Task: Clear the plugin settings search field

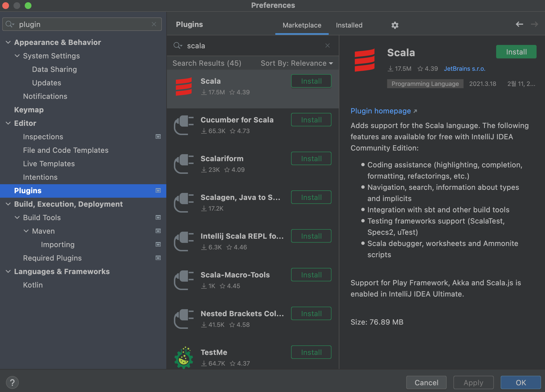Action: coord(154,24)
